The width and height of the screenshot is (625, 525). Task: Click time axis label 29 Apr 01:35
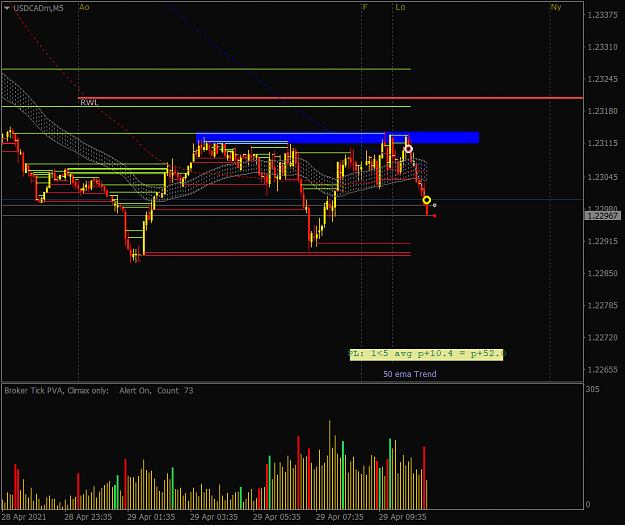(151, 517)
